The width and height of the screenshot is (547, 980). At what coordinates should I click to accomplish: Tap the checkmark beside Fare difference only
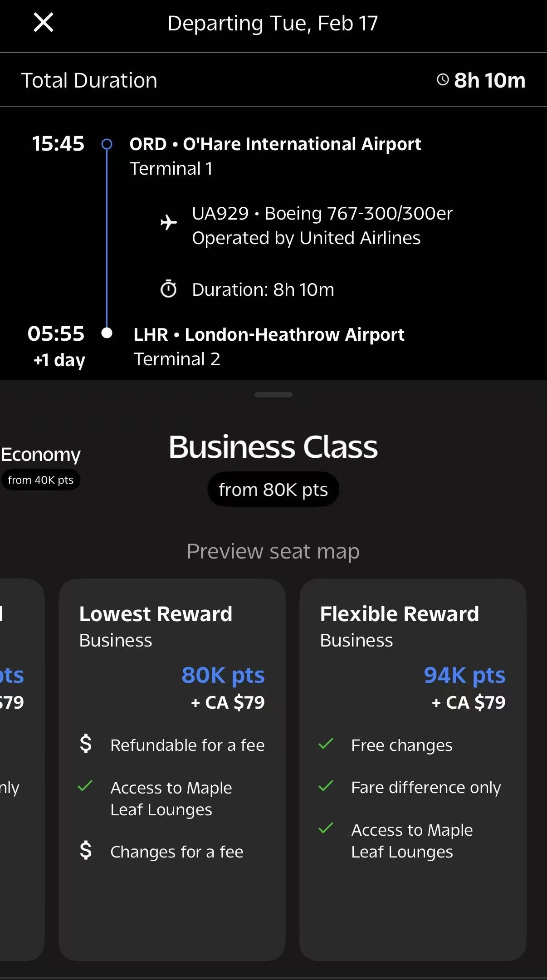click(326, 786)
